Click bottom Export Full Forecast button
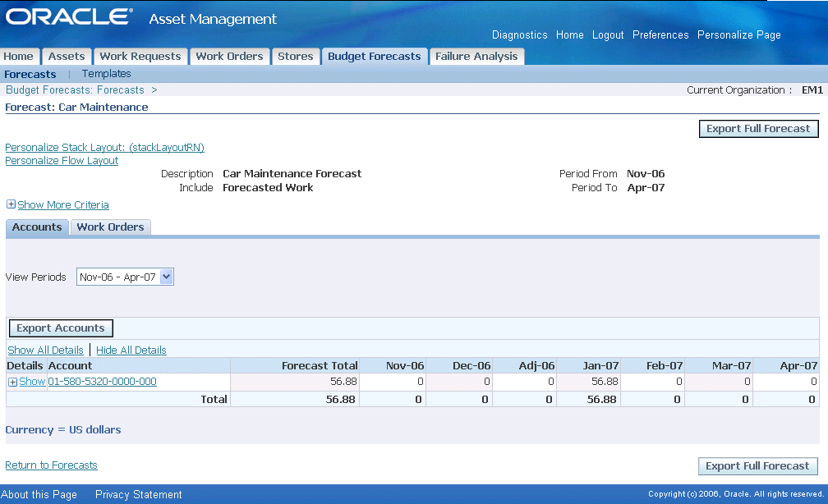Image resolution: width=828 pixels, height=504 pixels. 757,466
